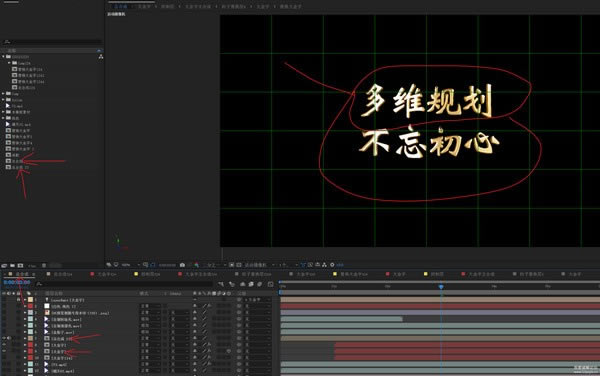Mute audio on layer 7
Screen dimensions: 600x376
[x=9, y=339]
